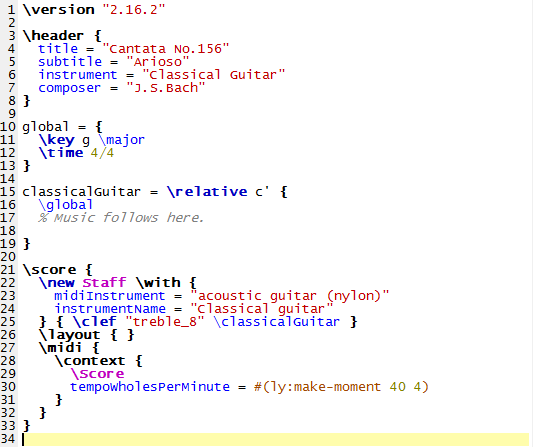Screen dimensions: 534x447
Task: Click the 4/4 time signature value
Action: (x=102, y=153)
